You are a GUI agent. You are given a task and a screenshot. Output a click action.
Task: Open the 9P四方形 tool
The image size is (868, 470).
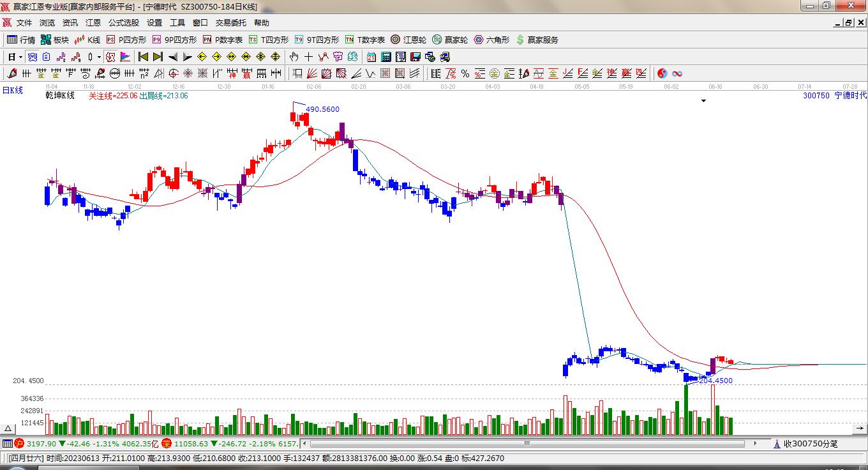click(174, 40)
